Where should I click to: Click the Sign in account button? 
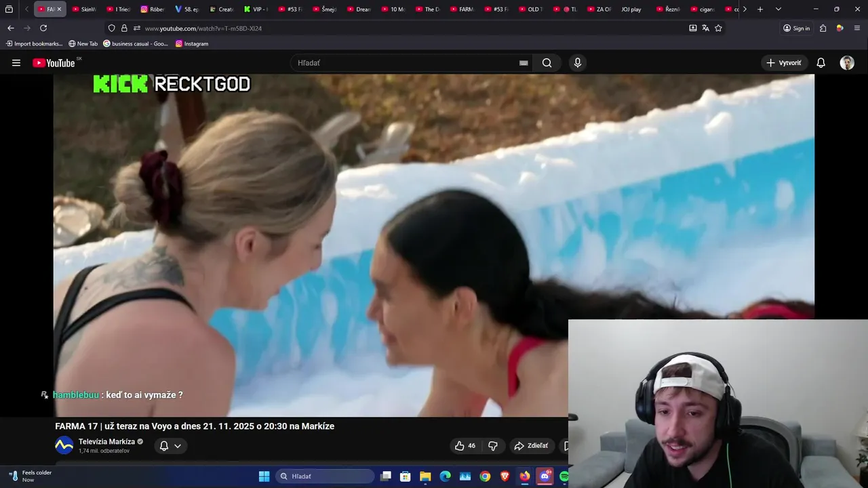tap(797, 28)
